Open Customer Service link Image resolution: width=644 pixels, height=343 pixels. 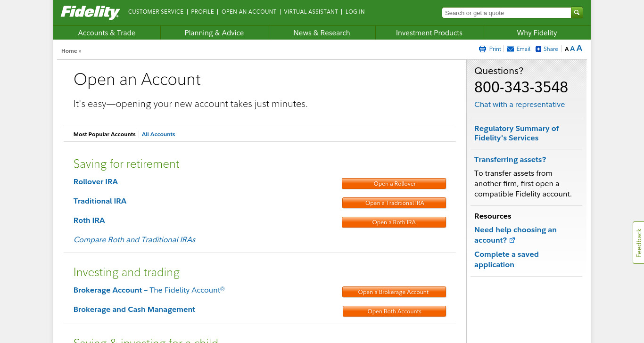click(x=156, y=12)
